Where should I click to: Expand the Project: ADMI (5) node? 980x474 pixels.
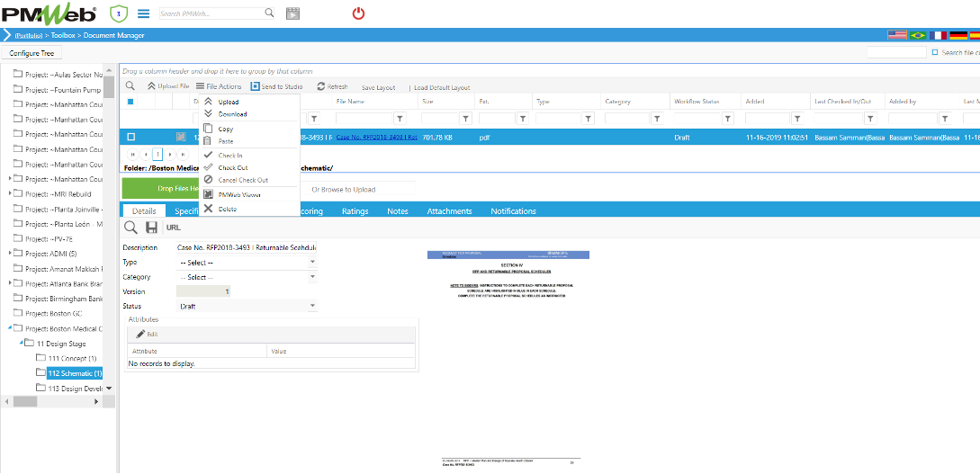[9, 253]
